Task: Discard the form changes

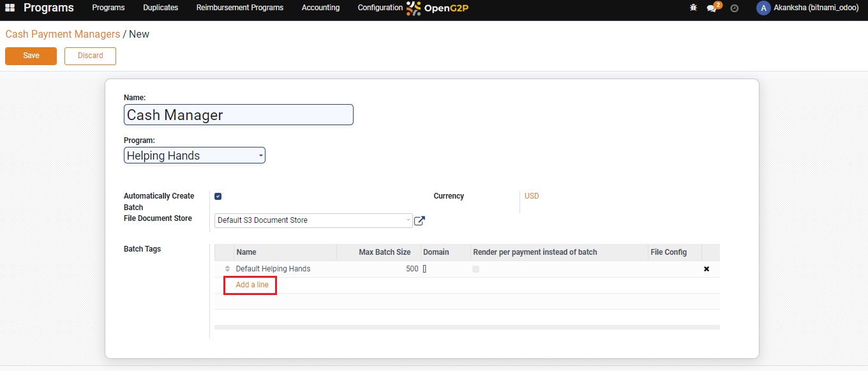Action: pyautogui.click(x=90, y=56)
